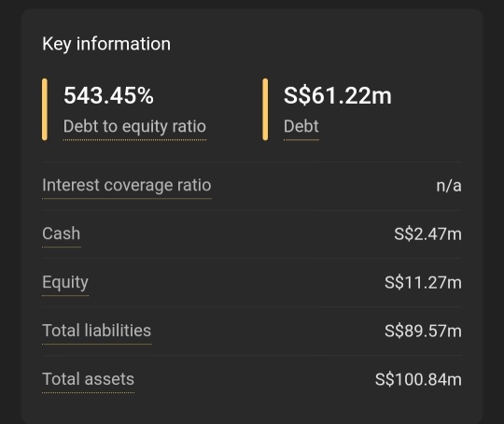Click the underlined Debt label
This screenshot has width=504, height=424.
click(301, 126)
